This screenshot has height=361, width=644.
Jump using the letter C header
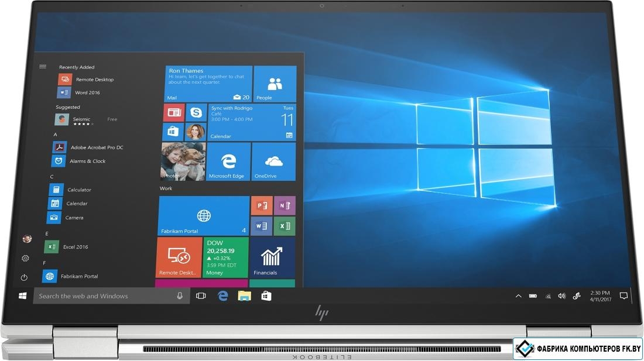click(x=52, y=176)
